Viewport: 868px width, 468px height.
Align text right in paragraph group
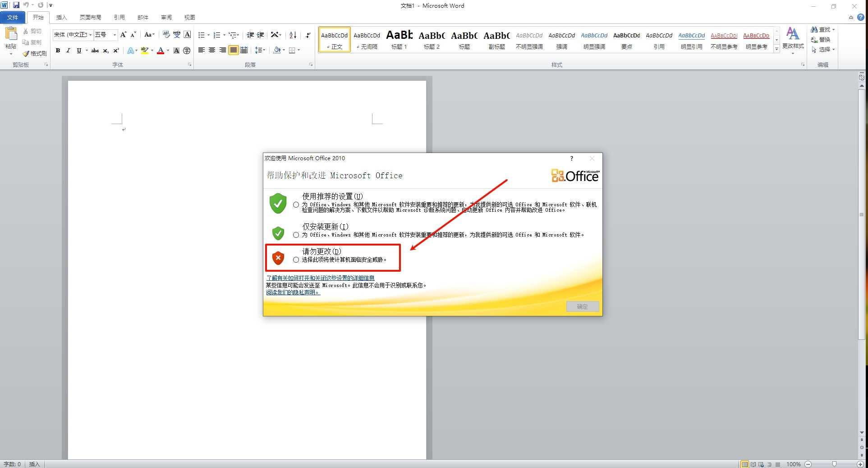point(222,50)
